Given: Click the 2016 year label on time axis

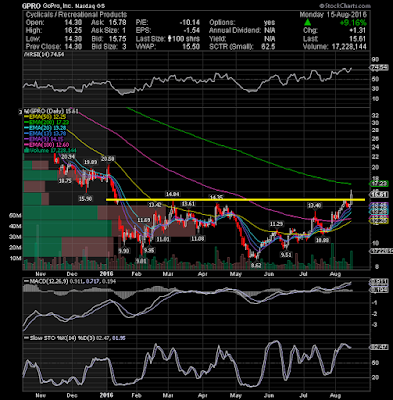Looking at the screenshot, I should coord(107,274).
